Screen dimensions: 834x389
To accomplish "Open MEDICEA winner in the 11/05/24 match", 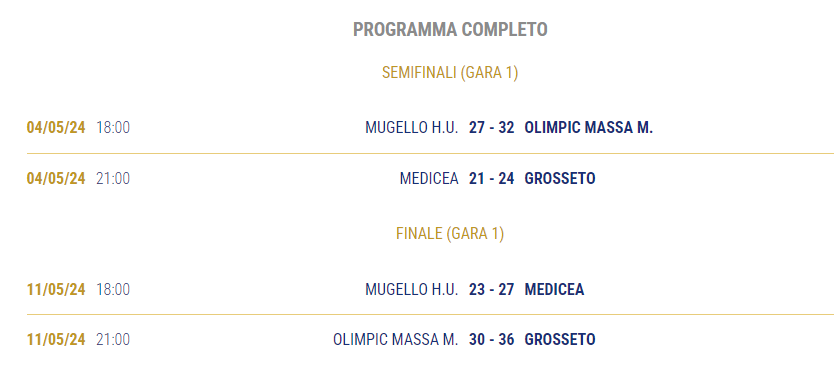I will (554, 289).
